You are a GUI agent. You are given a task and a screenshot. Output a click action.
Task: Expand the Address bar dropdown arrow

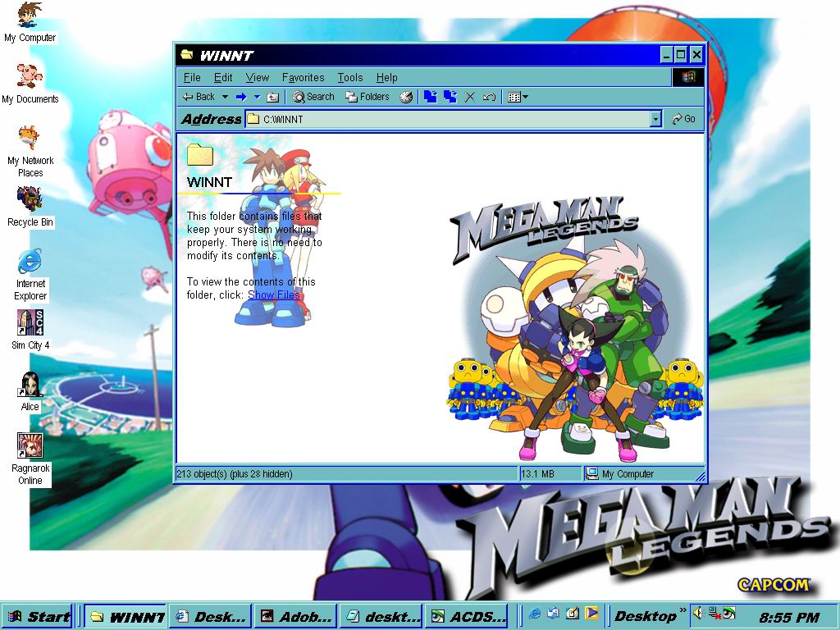pos(656,119)
